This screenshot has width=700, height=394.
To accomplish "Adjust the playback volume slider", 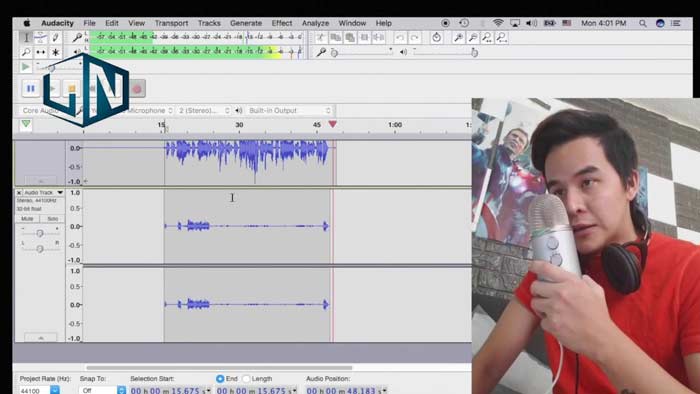I will coord(445,52).
